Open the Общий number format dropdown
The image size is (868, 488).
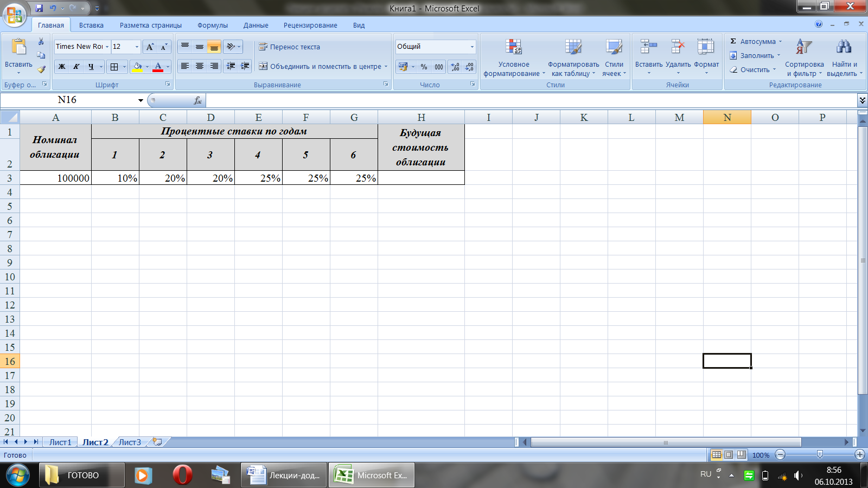click(x=472, y=47)
